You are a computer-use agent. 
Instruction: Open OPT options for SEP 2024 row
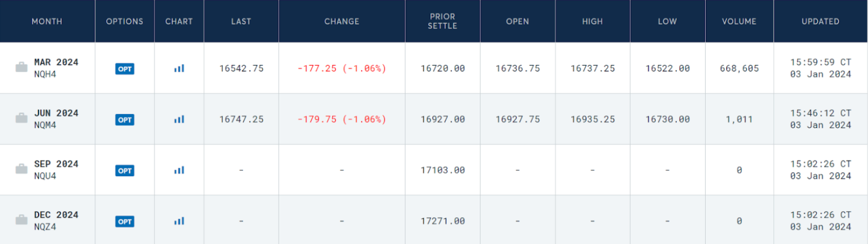tap(125, 170)
